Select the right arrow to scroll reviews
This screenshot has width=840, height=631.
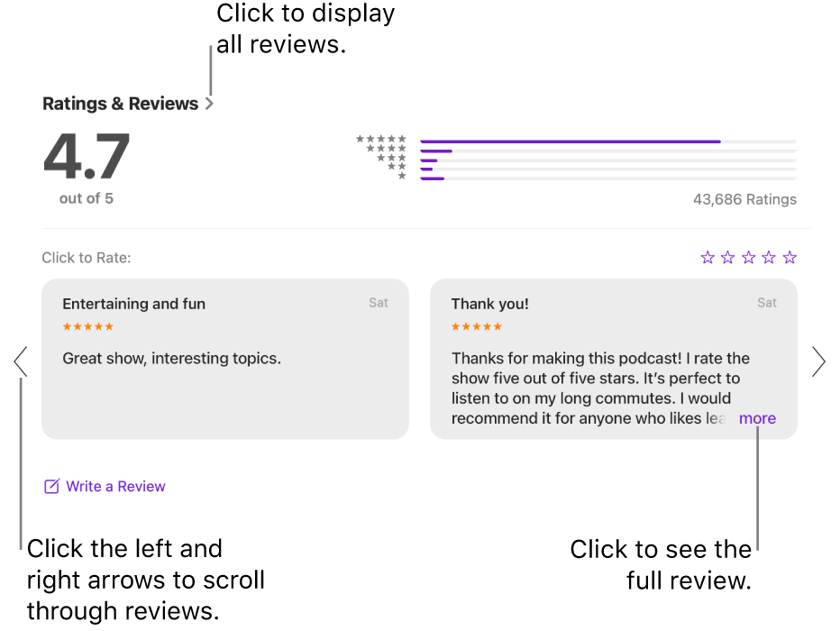click(x=818, y=361)
